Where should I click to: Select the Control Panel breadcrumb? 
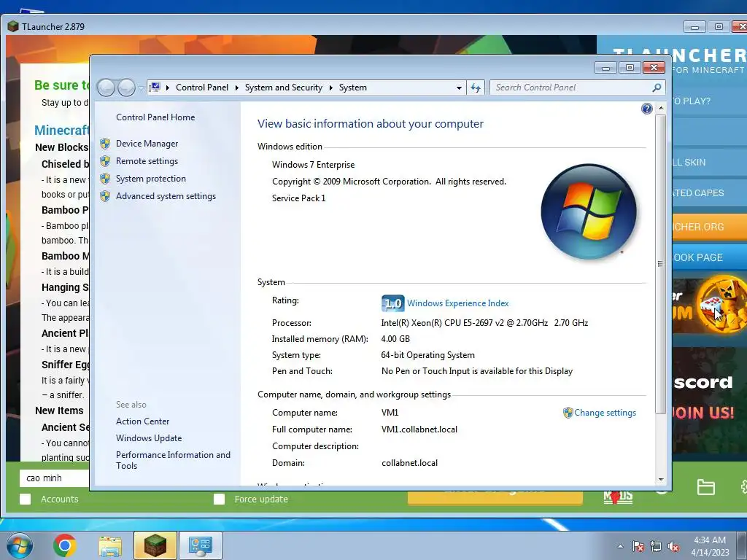click(x=202, y=87)
